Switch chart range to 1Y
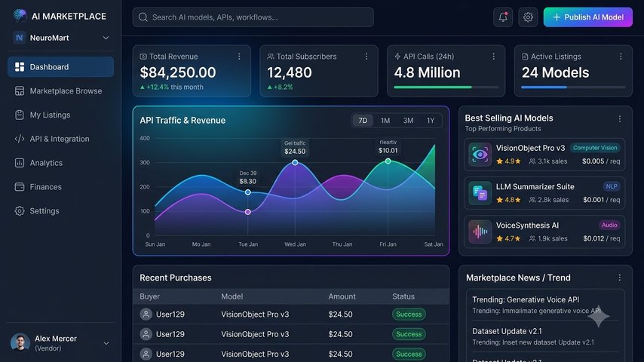 [x=431, y=121]
